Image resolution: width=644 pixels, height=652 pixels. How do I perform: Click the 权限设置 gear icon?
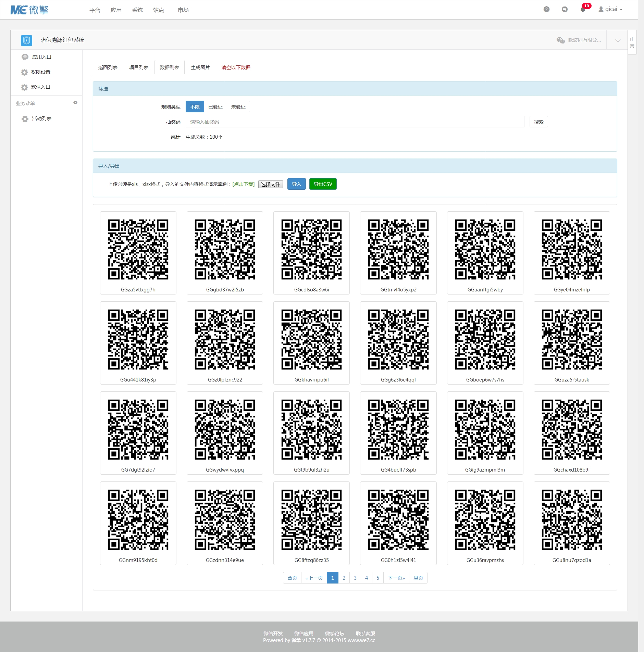tap(24, 72)
